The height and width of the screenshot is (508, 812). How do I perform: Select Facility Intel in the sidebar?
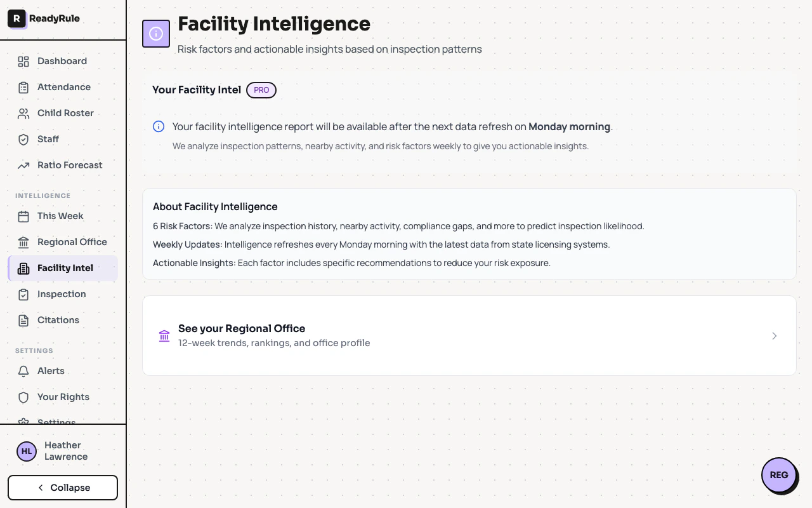pos(63,268)
